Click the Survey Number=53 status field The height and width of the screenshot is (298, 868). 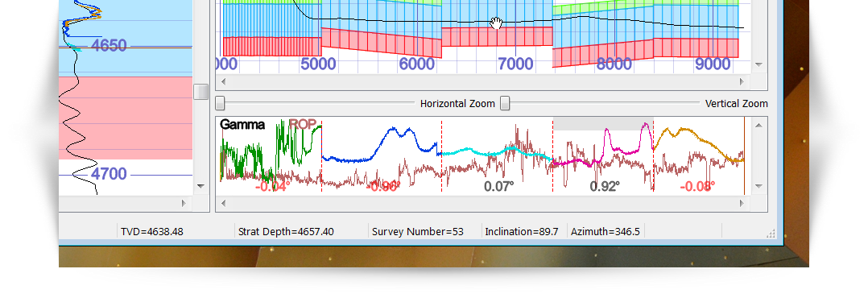(417, 231)
